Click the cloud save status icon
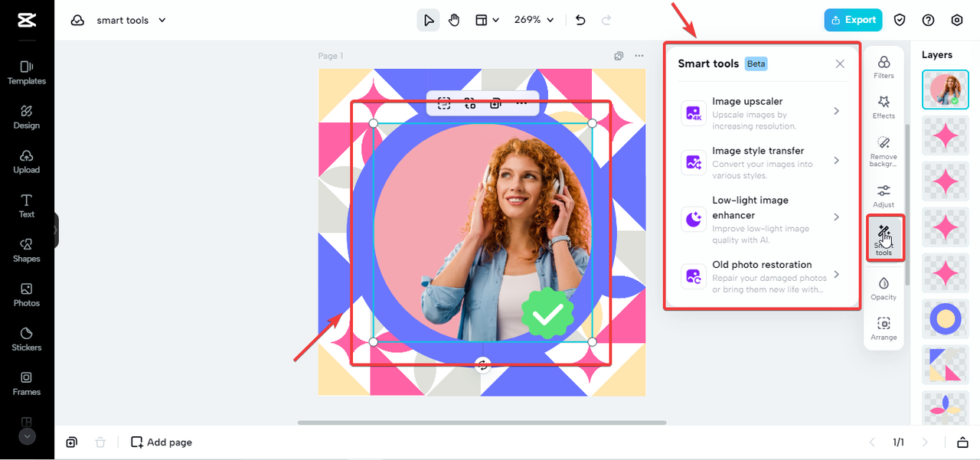This screenshot has height=460, width=980. click(x=77, y=21)
